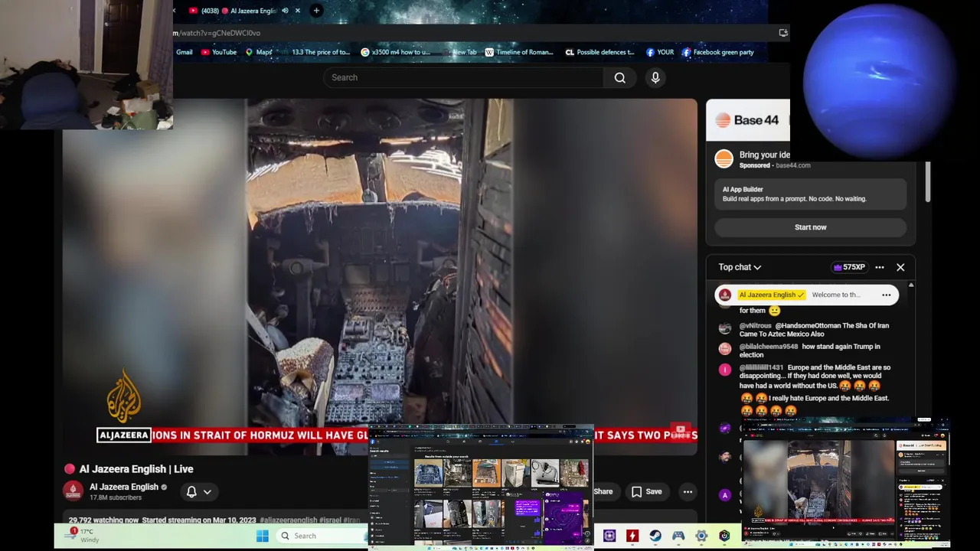Viewport: 980px width, 551px height.
Task: Click the Al Jazeera window preview thumbnail
Action: click(846, 481)
